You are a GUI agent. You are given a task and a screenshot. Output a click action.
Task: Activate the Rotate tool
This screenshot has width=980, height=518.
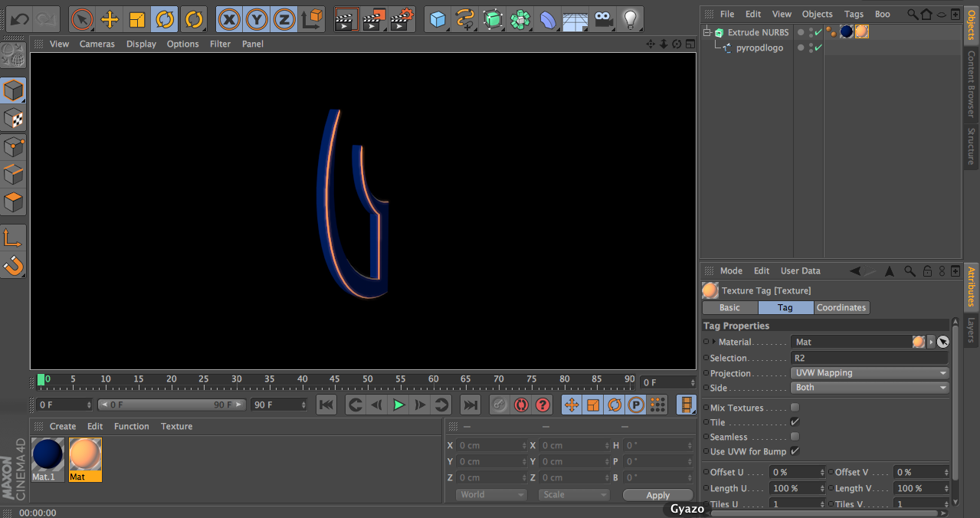(164, 19)
